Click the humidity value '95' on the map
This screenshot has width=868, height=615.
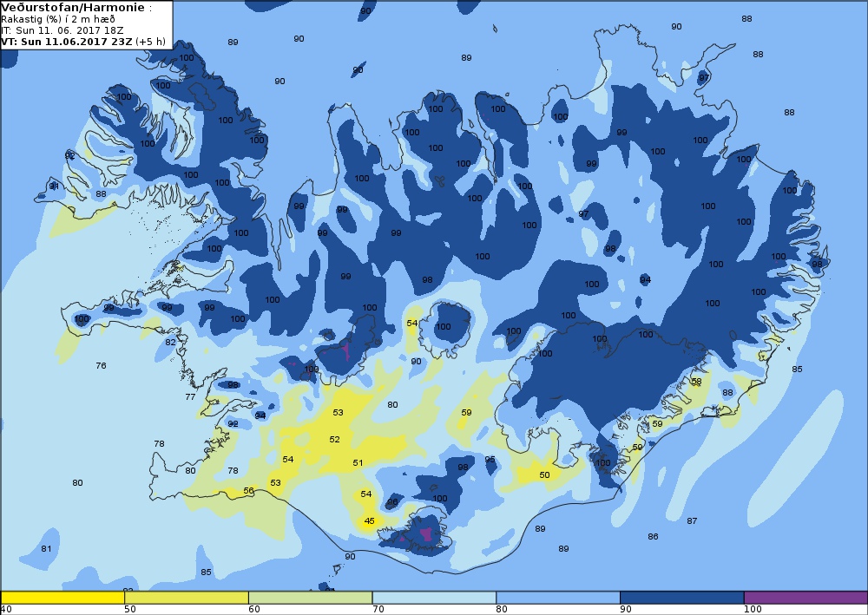point(490,460)
